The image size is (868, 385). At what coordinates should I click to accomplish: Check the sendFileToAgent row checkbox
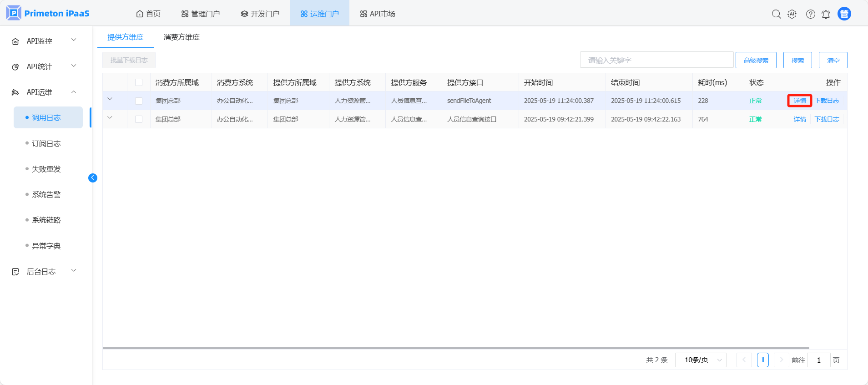pyautogui.click(x=139, y=101)
